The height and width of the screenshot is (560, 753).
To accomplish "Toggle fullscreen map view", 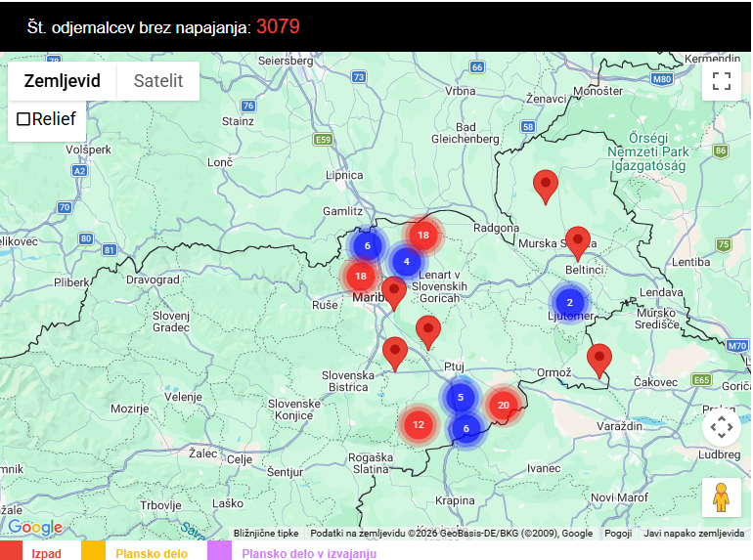I will click(x=722, y=81).
